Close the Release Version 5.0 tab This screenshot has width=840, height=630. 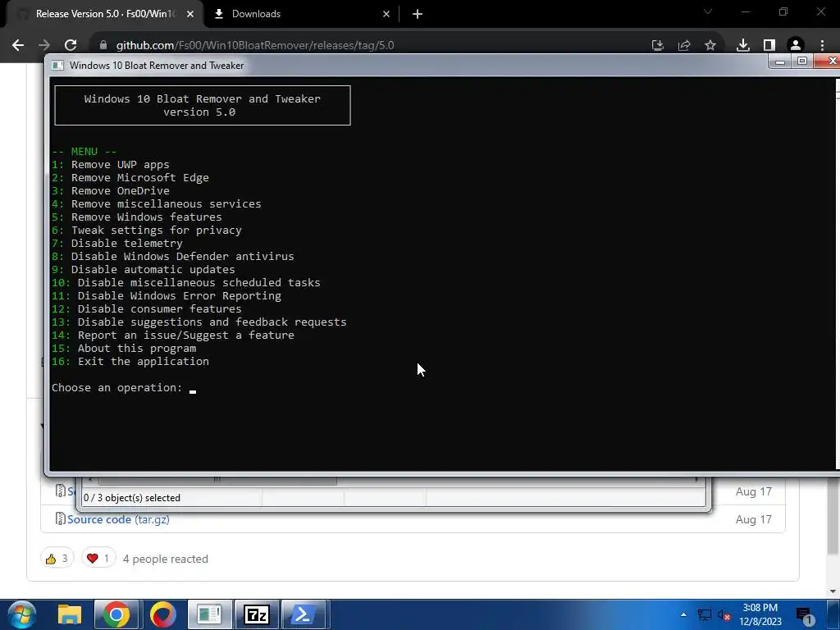[190, 15]
